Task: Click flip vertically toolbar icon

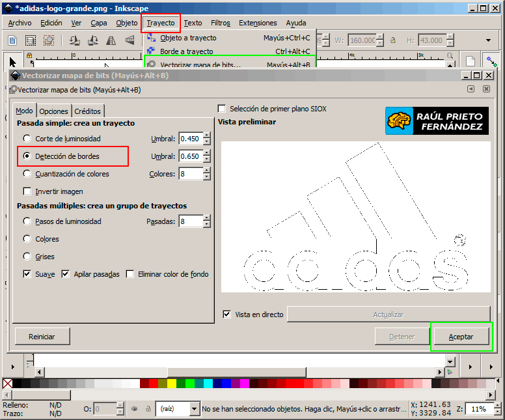Action: (129, 40)
